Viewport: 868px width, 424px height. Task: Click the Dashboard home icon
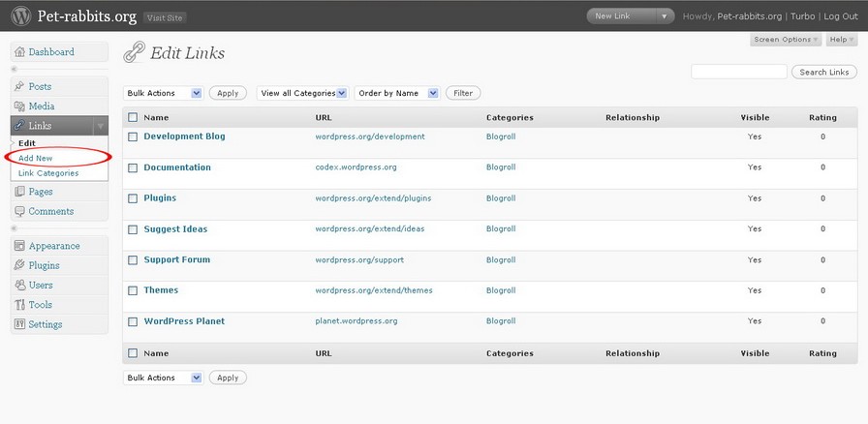[x=20, y=52]
